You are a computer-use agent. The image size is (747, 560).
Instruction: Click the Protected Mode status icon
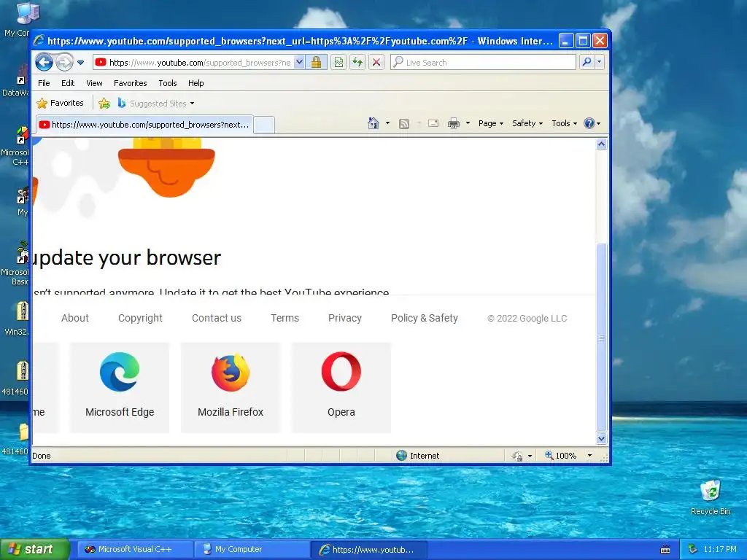(x=517, y=456)
